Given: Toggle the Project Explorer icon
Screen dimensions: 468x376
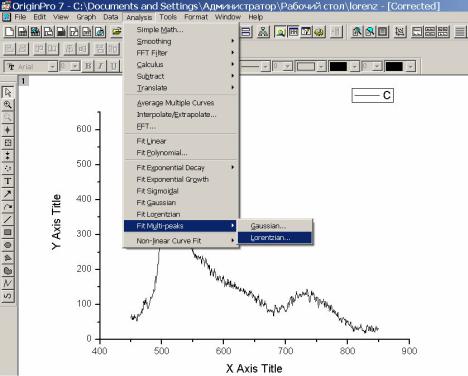Looking at the screenshot, I should pos(280,32).
